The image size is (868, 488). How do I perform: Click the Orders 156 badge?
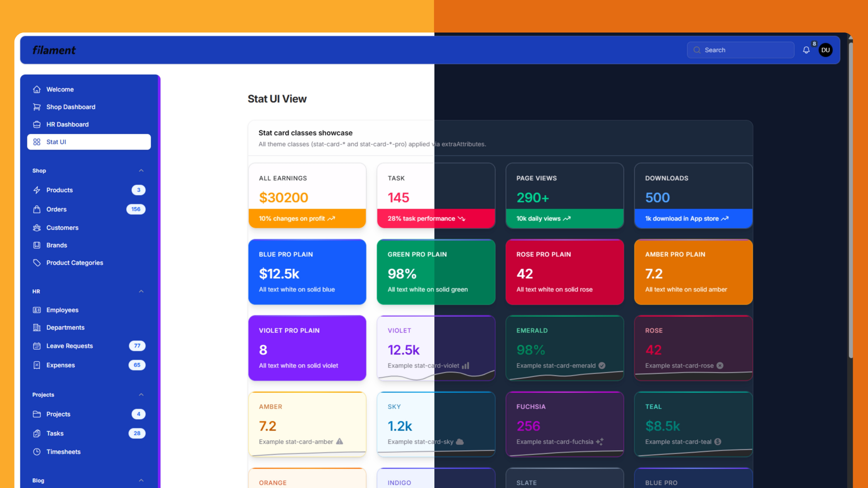point(136,209)
